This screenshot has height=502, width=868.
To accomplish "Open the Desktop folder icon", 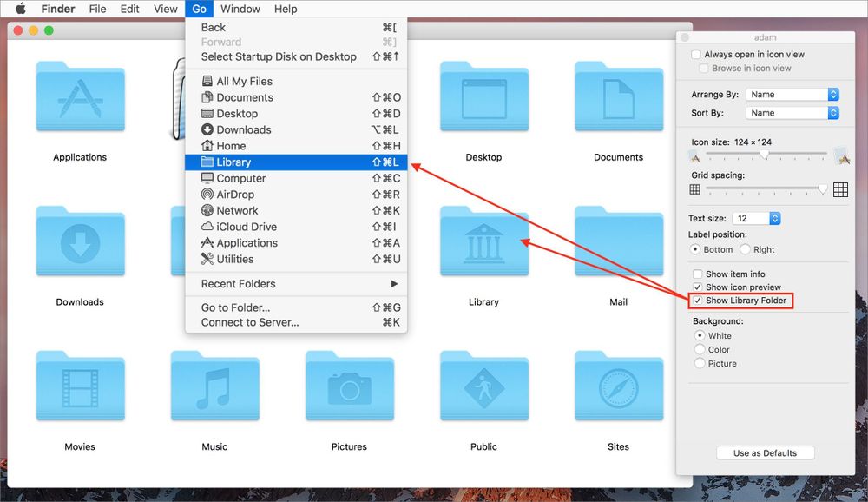I will point(484,96).
